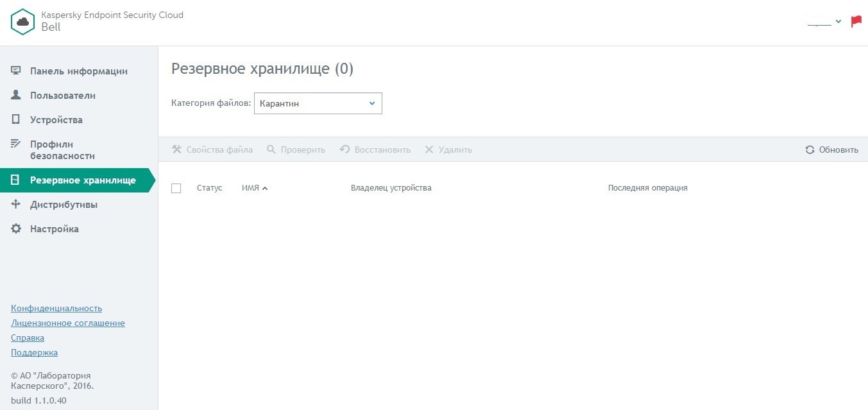Toggle the select-all checkbox in table header
This screenshot has height=410, width=868.
pos(176,188)
